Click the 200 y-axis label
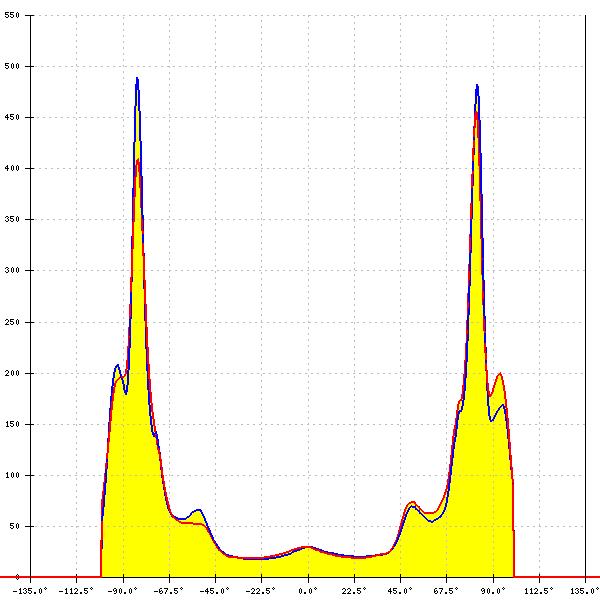The image size is (600, 600). [x=12, y=373]
